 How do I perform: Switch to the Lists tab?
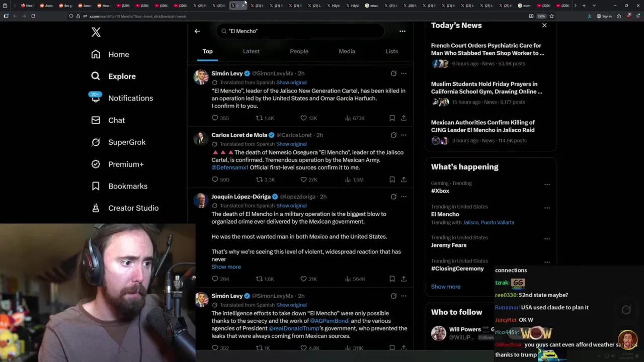(391, 51)
